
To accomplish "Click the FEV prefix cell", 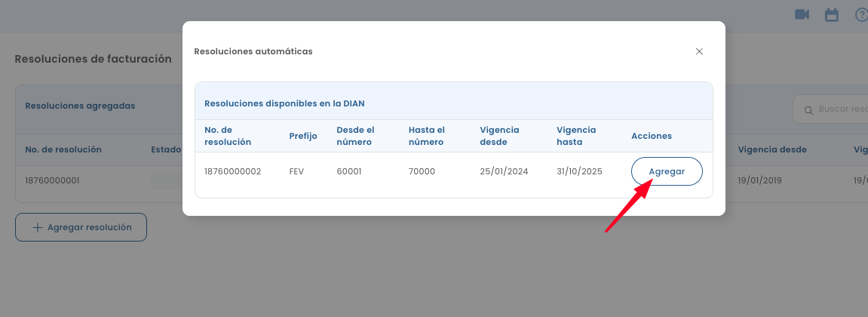I will coord(296,171).
